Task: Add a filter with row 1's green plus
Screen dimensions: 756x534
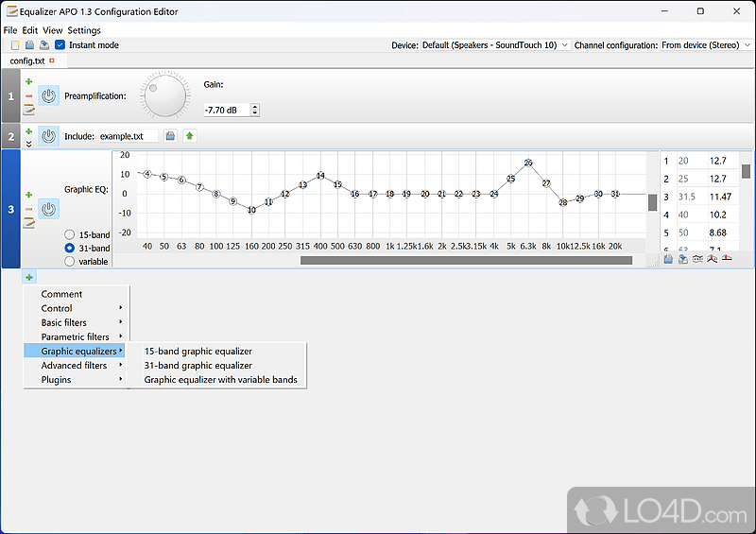Action: tap(29, 81)
